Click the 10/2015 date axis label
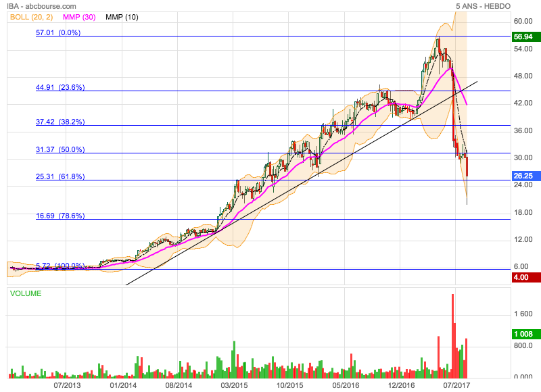This screenshot has height=392, width=541. [x=290, y=385]
